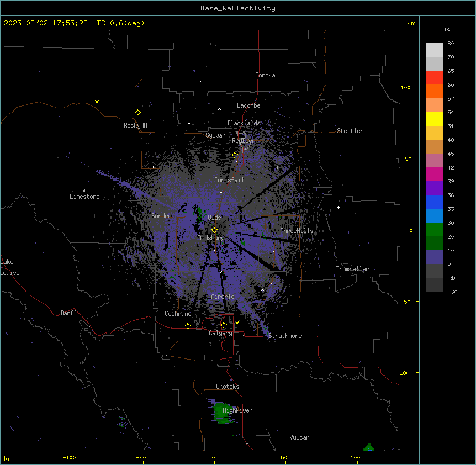476x465 pixels.
Task: Pick the brown swatch between 48 and 45 dBZ
Action: (x=434, y=146)
